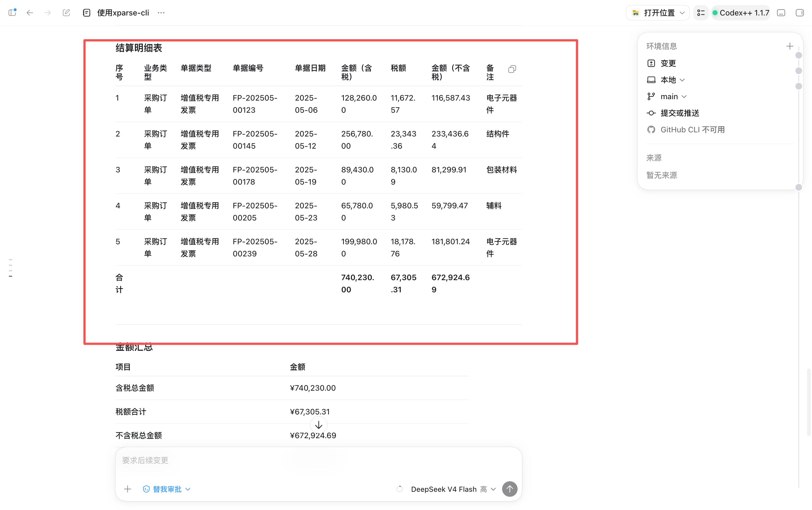
Task: Click invoice number FP-202505-00239
Action: 255,248
